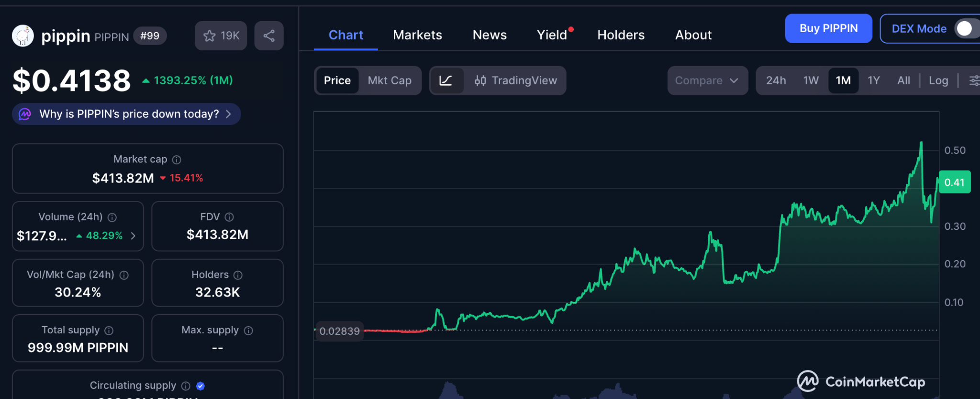
Task: Show Total supply info icon
Action: 109,331
